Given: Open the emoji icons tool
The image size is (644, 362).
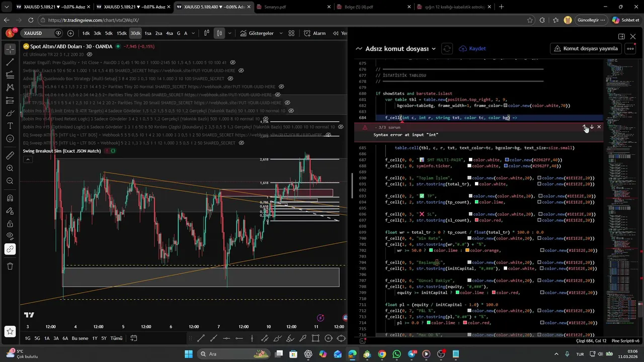Looking at the screenshot, I should tap(10, 138).
